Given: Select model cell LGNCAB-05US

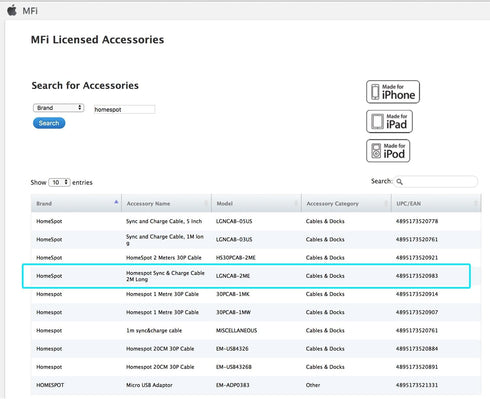Looking at the screenshot, I should pyautogui.click(x=234, y=221).
